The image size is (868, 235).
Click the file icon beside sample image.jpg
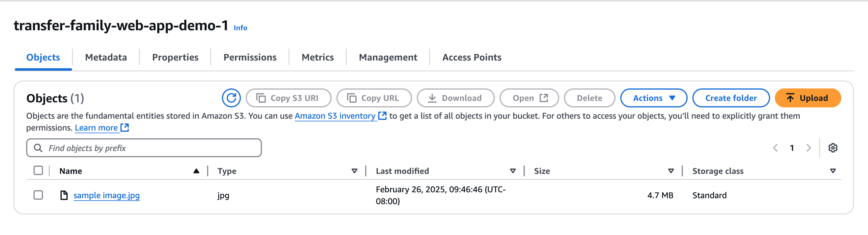click(64, 195)
